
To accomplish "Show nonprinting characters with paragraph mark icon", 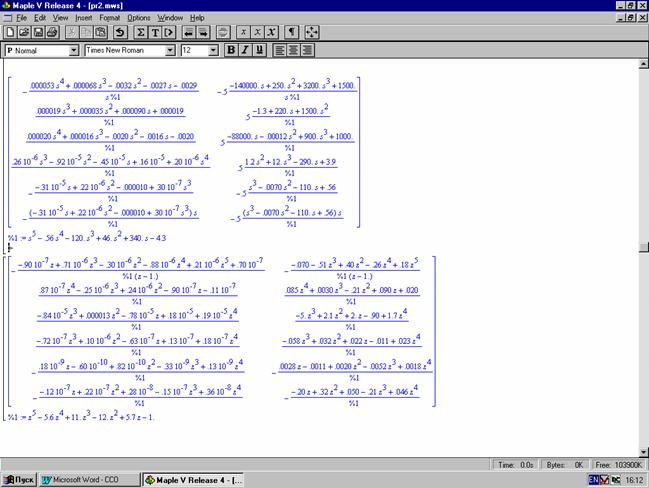I will (292, 33).
